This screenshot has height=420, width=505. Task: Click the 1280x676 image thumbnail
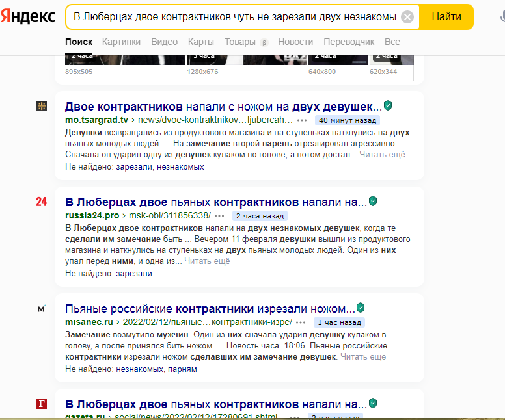215,60
